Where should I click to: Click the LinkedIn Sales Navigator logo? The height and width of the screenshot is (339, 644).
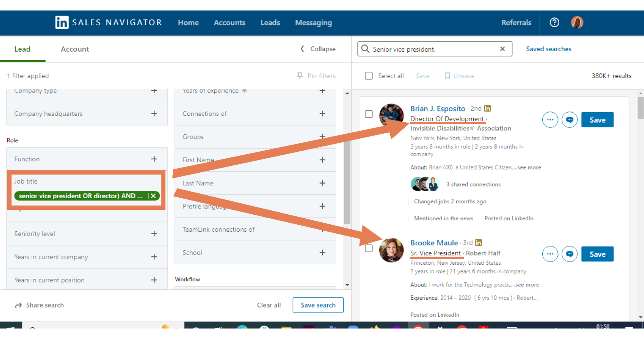[x=109, y=23]
